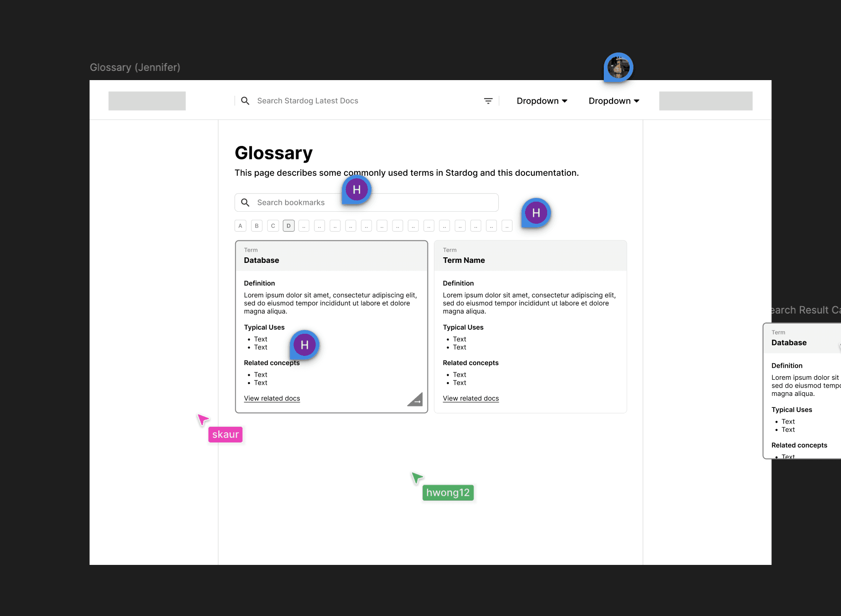Screen dimensions: 841x616
Task: Select Database title in Search Result Card frame
Action: coord(789,343)
